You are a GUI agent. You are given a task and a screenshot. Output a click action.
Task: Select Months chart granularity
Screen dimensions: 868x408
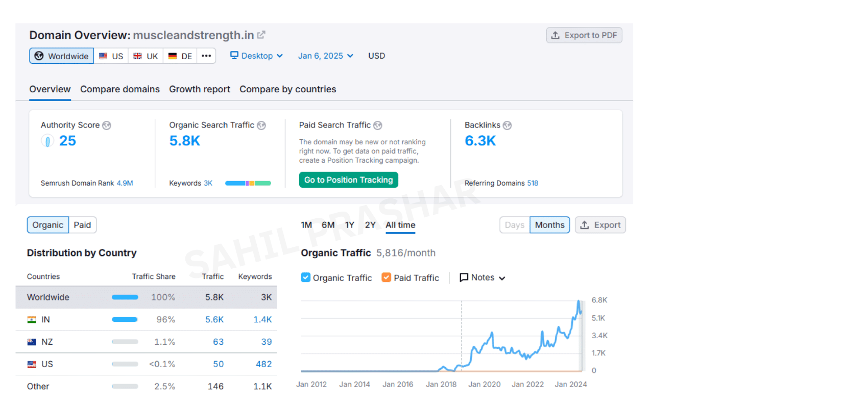550,225
